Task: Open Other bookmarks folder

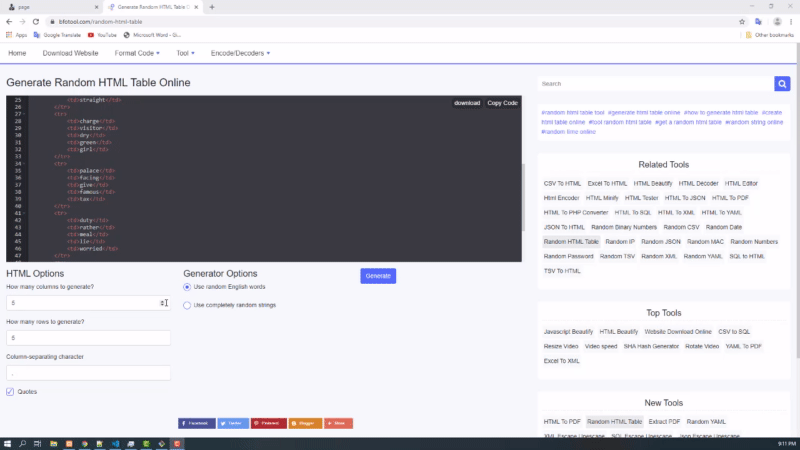Action: pyautogui.click(x=769, y=35)
